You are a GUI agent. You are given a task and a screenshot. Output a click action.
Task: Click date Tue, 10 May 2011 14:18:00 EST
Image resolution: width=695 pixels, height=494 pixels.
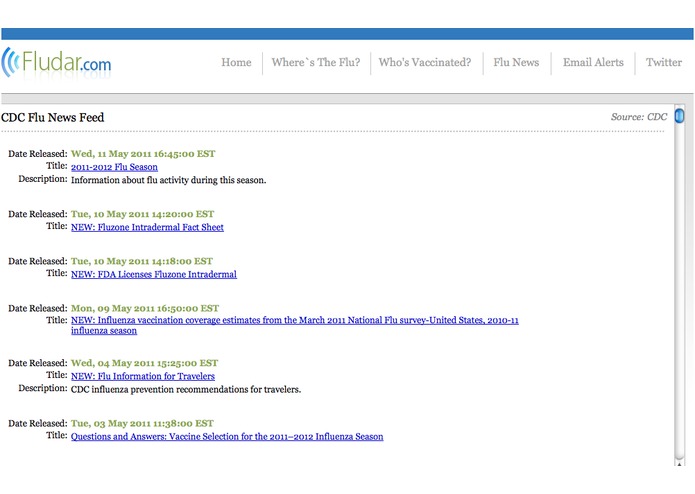[142, 261]
